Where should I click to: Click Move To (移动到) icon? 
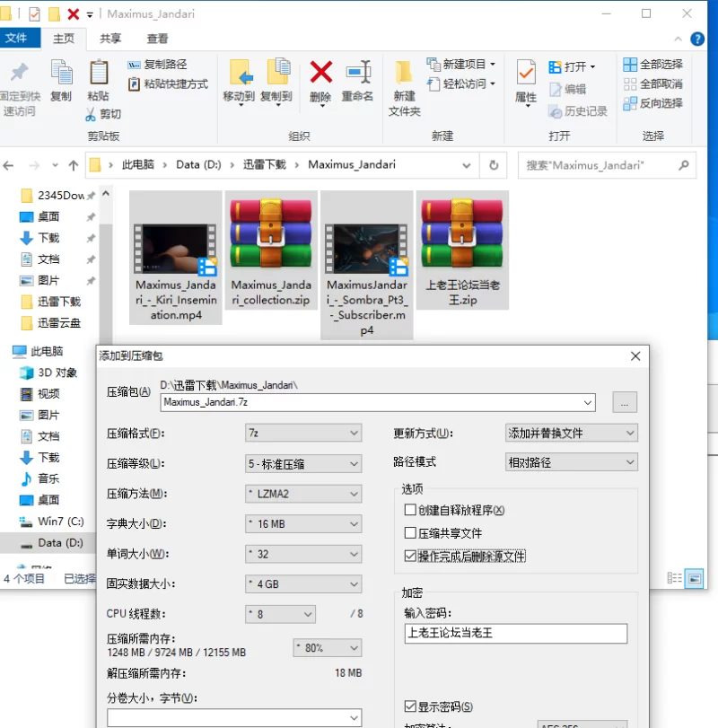pyautogui.click(x=241, y=73)
